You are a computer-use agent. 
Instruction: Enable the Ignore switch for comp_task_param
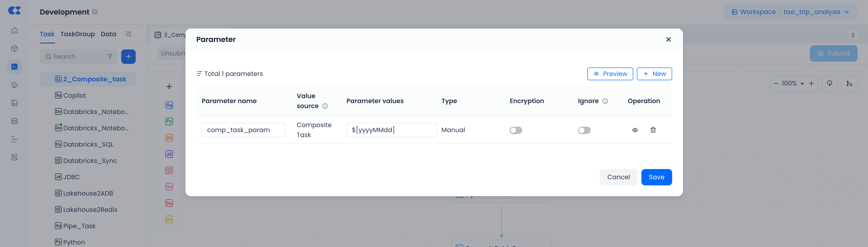pyautogui.click(x=584, y=130)
